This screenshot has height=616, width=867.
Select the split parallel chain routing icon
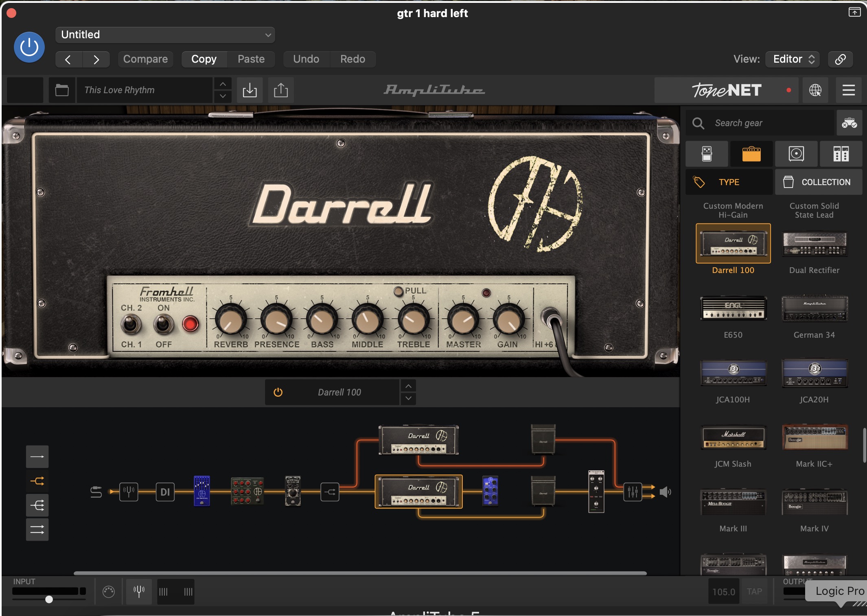[x=37, y=481]
